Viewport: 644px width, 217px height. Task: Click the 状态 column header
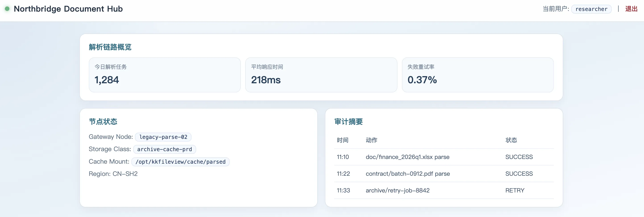click(511, 140)
